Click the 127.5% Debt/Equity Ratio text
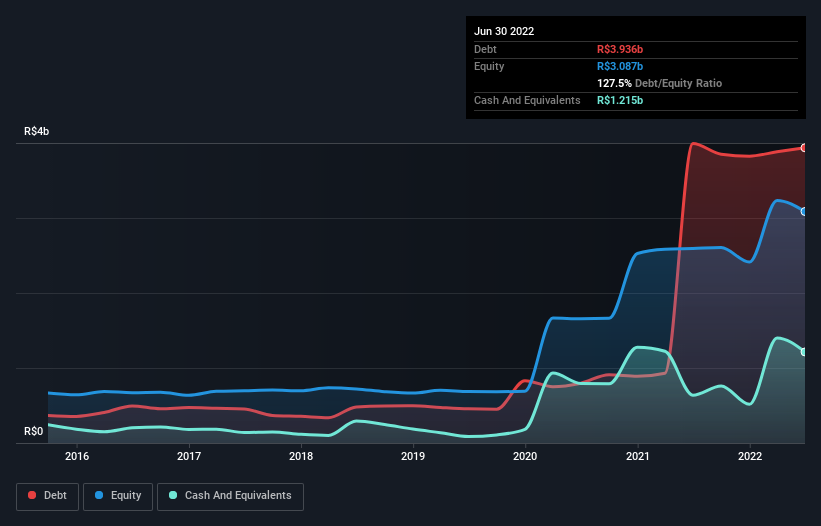This screenshot has height=526, width=821. click(659, 83)
